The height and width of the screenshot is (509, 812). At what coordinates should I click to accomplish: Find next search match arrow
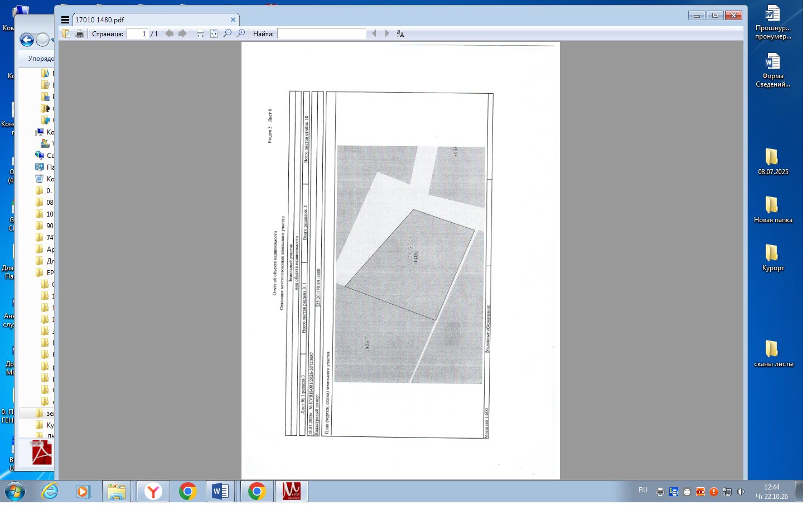click(x=387, y=34)
